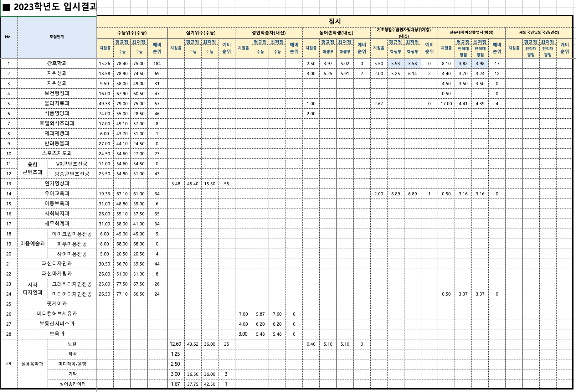Click the 실용음악과 merged cell
This screenshot has height=392, width=576.
(33, 364)
